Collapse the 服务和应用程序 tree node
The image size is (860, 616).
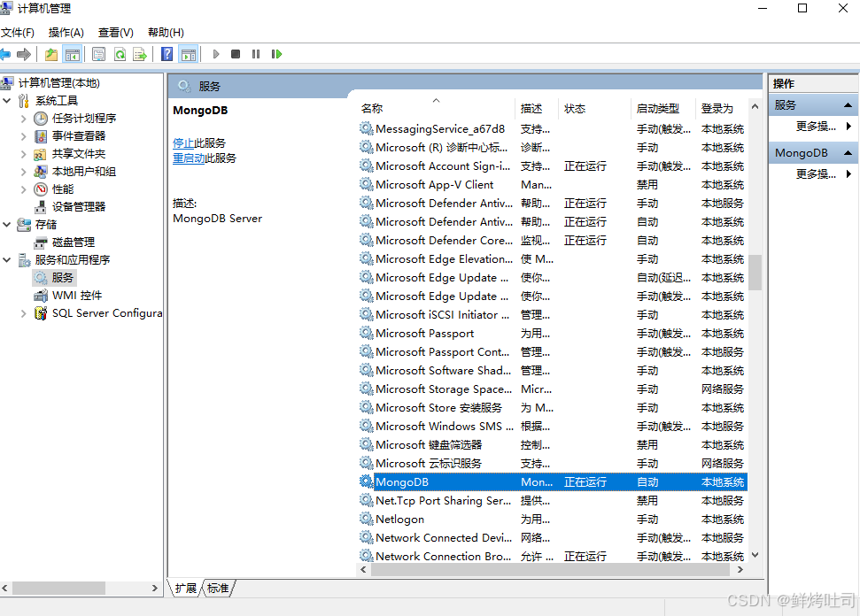tap(7, 260)
